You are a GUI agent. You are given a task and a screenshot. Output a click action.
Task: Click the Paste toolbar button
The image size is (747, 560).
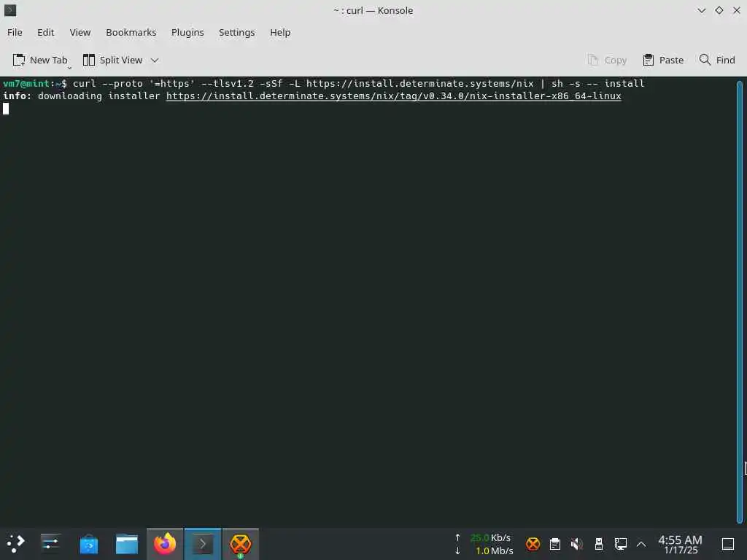pos(662,60)
